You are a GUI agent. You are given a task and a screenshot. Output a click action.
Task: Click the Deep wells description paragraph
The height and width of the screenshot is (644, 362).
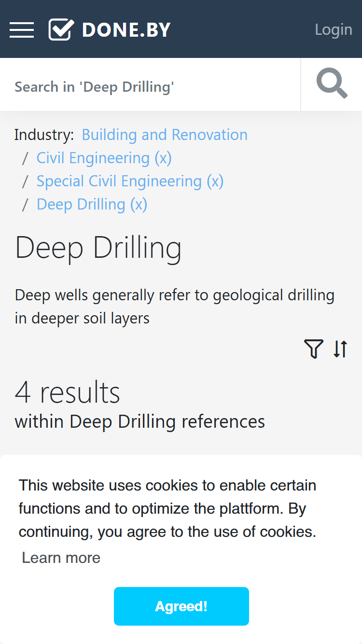(x=175, y=307)
